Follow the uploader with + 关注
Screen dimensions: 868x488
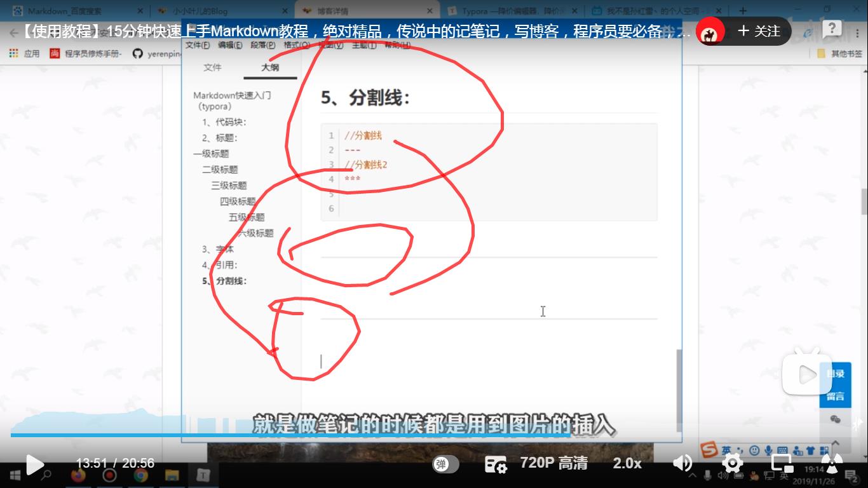tap(759, 31)
